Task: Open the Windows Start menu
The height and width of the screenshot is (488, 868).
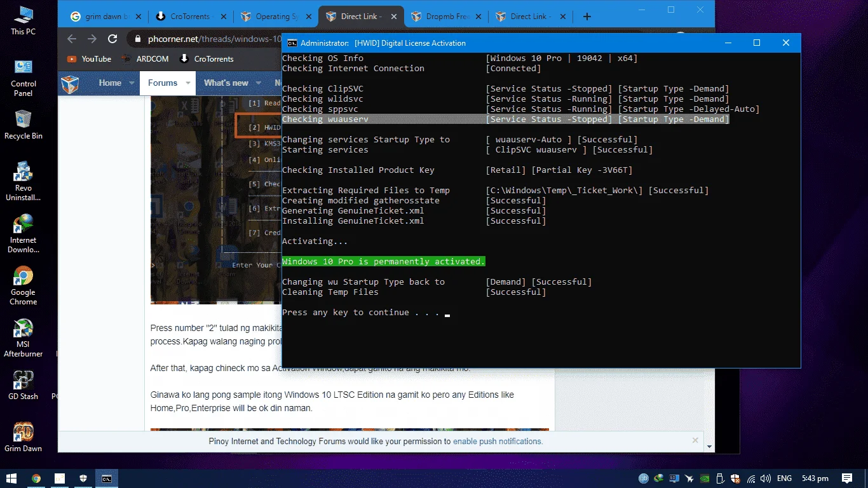Action: coord(11,478)
